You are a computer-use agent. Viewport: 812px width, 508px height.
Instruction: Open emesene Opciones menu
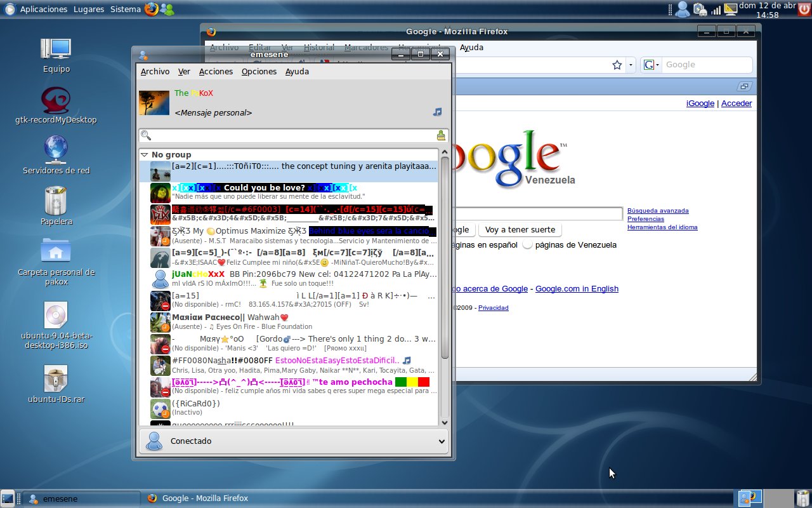point(259,71)
